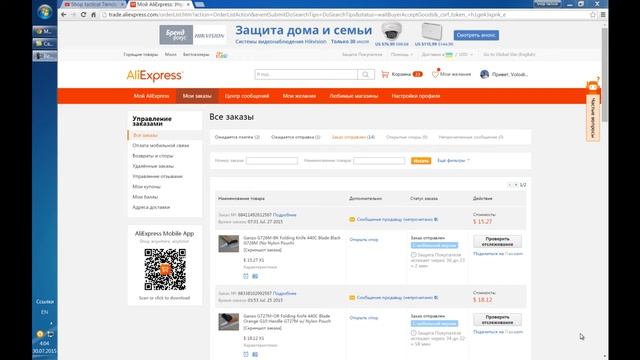Select the Мои заказы nav tab
The width and height of the screenshot is (640, 360).
click(197, 96)
